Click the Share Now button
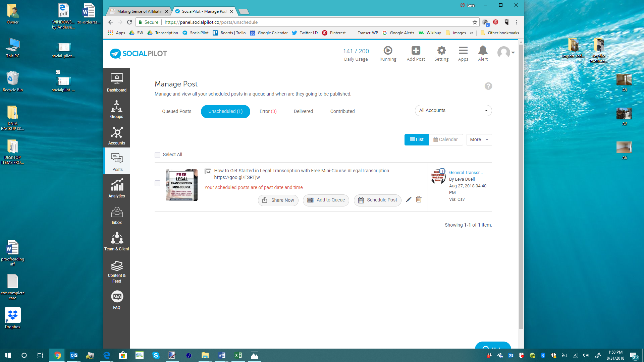644x362 pixels. (278, 200)
